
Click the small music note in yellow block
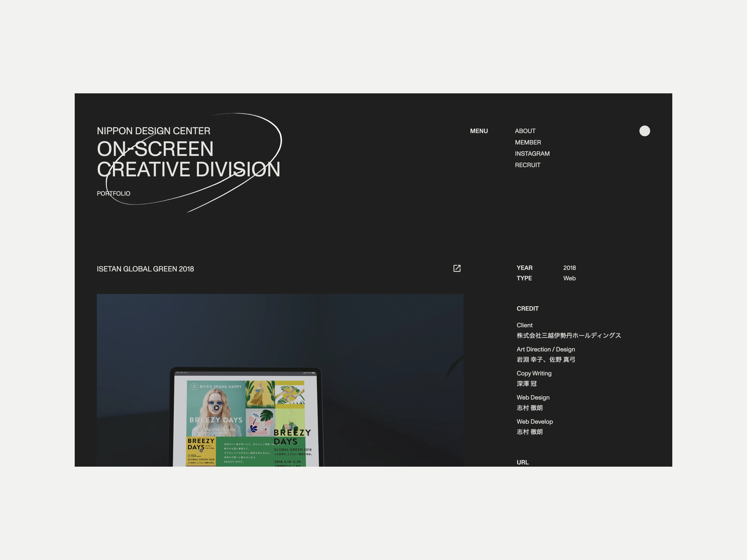[189, 456]
